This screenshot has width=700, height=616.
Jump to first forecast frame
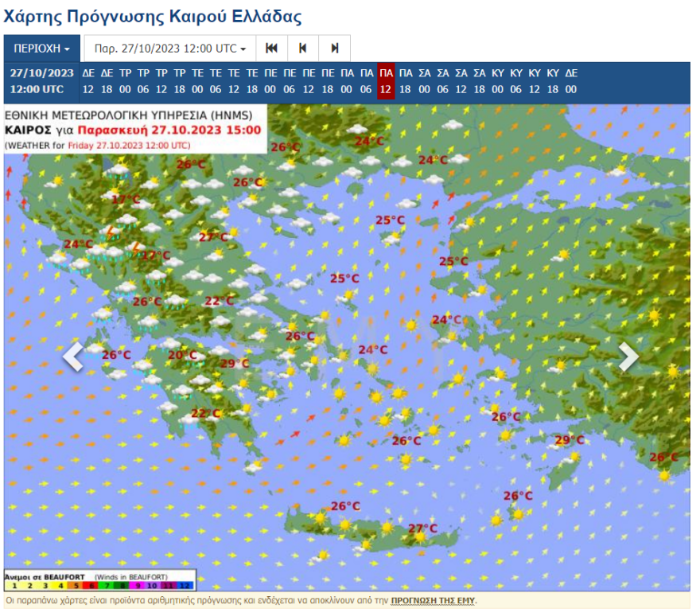(x=271, y=48)
